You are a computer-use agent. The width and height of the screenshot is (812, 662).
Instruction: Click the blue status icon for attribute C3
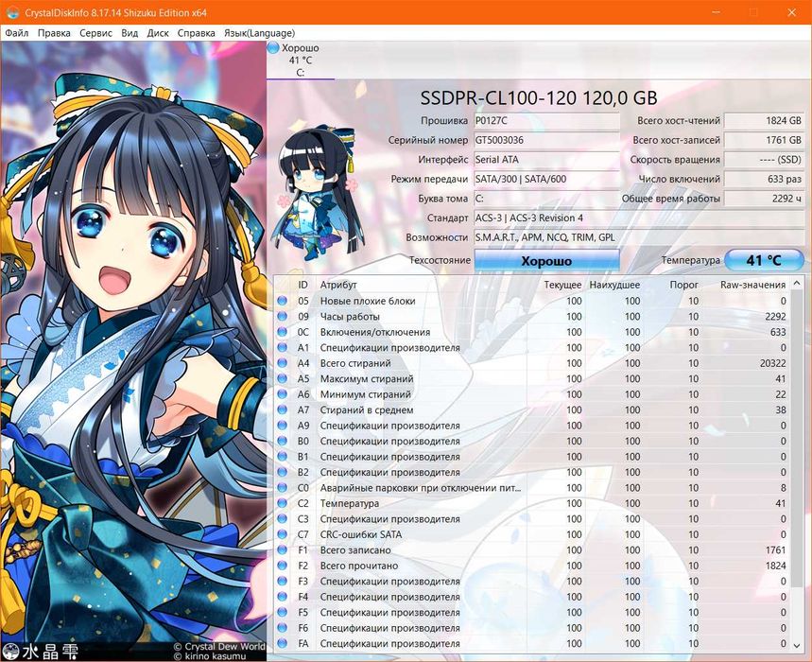click(x=283, y=518)
